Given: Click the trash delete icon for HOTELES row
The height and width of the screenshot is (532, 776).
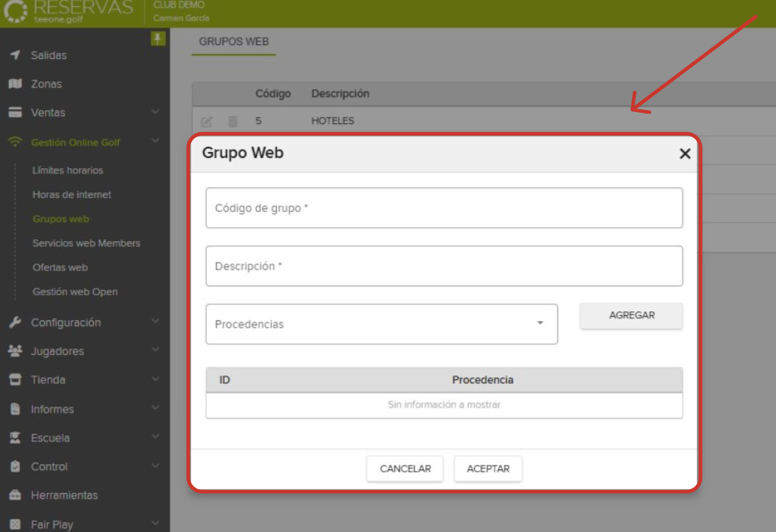Looking at the screenshot, I should coord(233,121).
